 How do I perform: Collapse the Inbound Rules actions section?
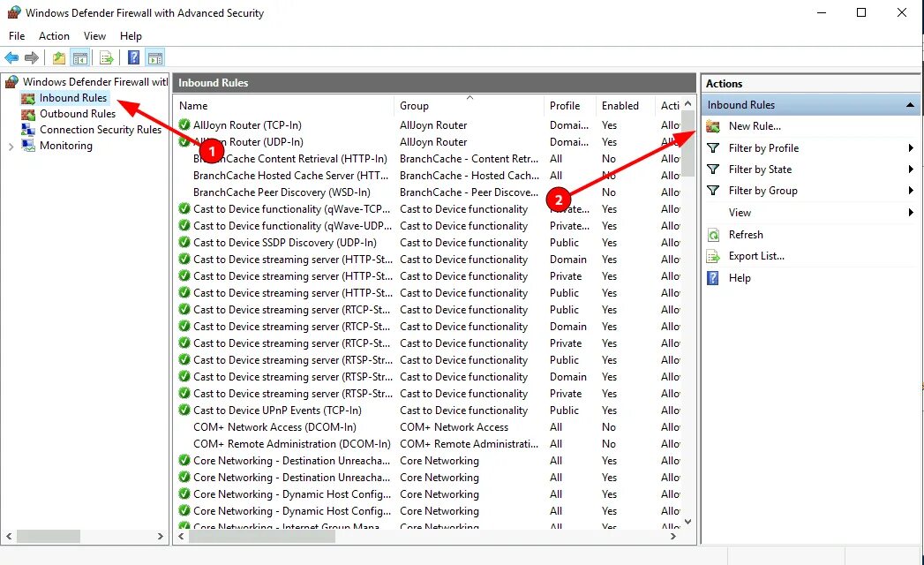click(910, 105)
